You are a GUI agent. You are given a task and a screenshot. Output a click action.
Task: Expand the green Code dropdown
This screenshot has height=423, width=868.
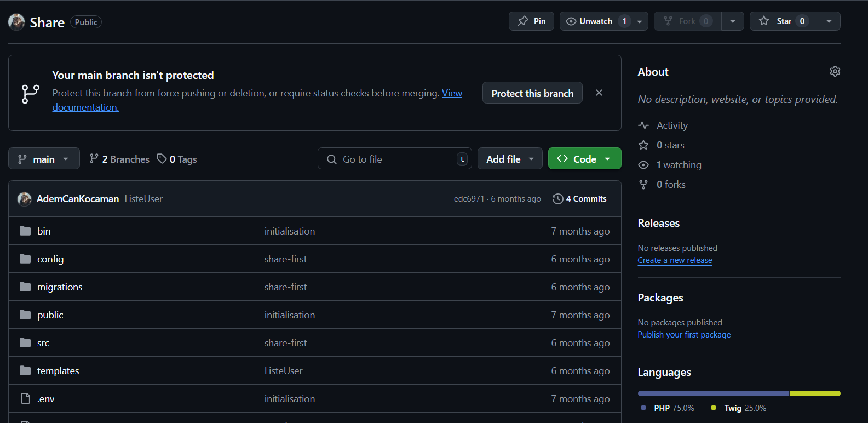click(x=584, y=159)
